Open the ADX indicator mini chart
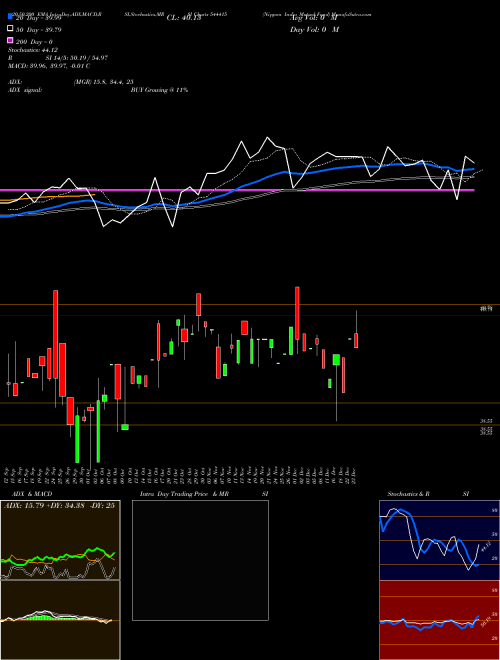The width and height of the screenshot is (500, 660). pyautogui.click(x=60, y=540)
